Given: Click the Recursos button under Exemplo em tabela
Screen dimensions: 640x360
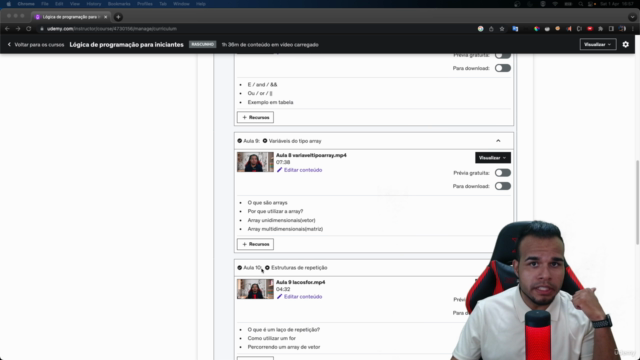Looking at the screenshot, I should coord(255,118).
